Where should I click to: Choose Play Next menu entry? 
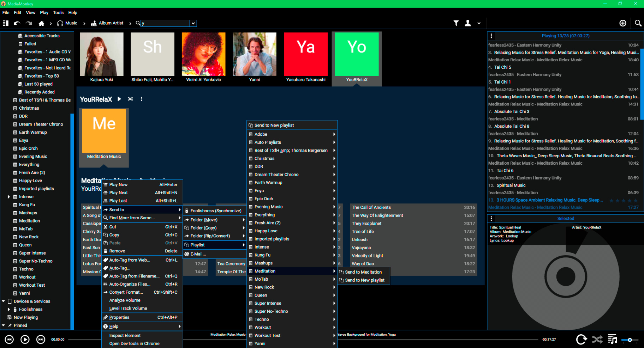(142, 193)
